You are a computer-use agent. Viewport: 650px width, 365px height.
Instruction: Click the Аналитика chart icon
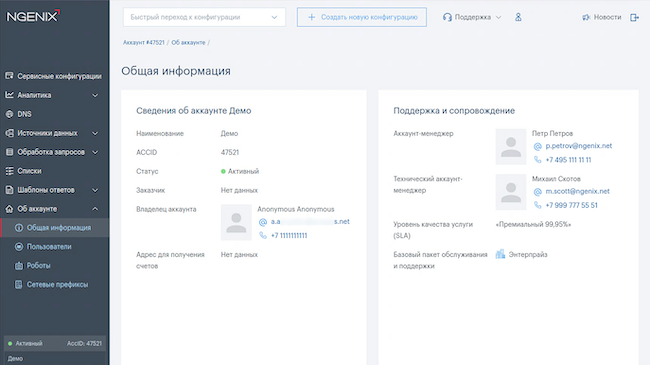click(x=9, y=95)
